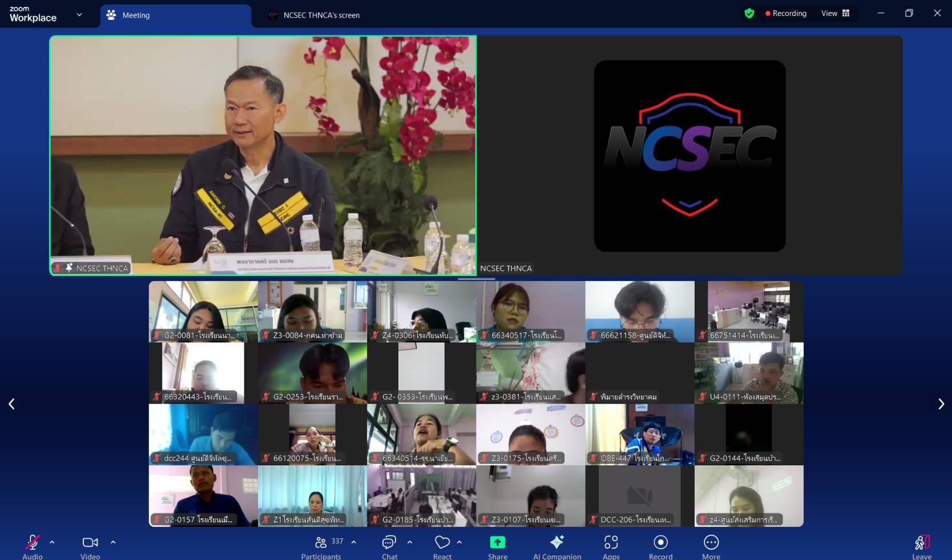The height and width of the screenshot is (560, 952).
Task: Go to previous gallery page
Action: tap(11, 404)
